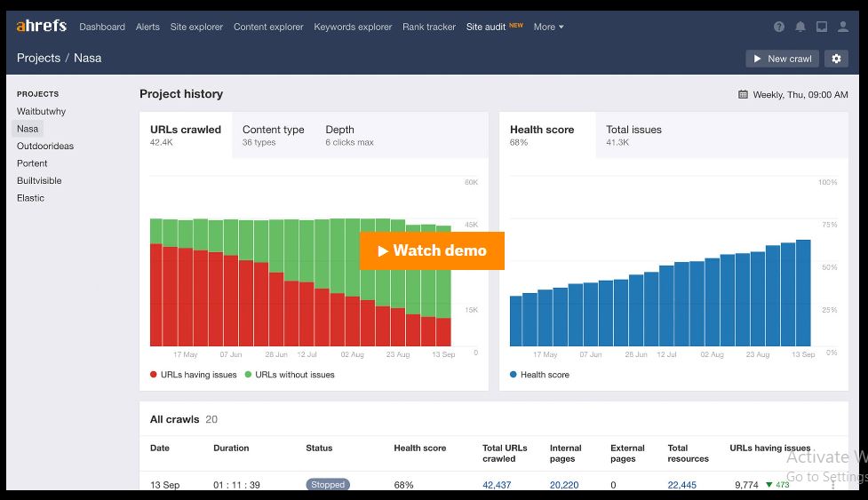868x500 pixels.
Task: Click the Stopped status badge
Action: pyautogui.click(x=328, y=485)
